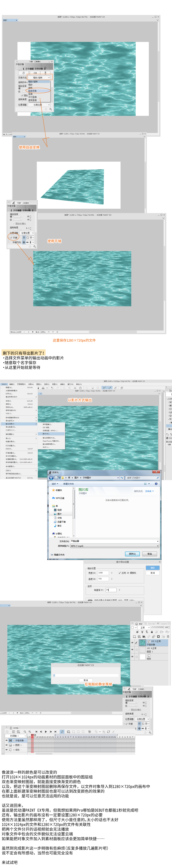The image size is (172, 868).
Task: Open the 组织 dropdown in 另存为 dialog
Action: click(55, 484)
